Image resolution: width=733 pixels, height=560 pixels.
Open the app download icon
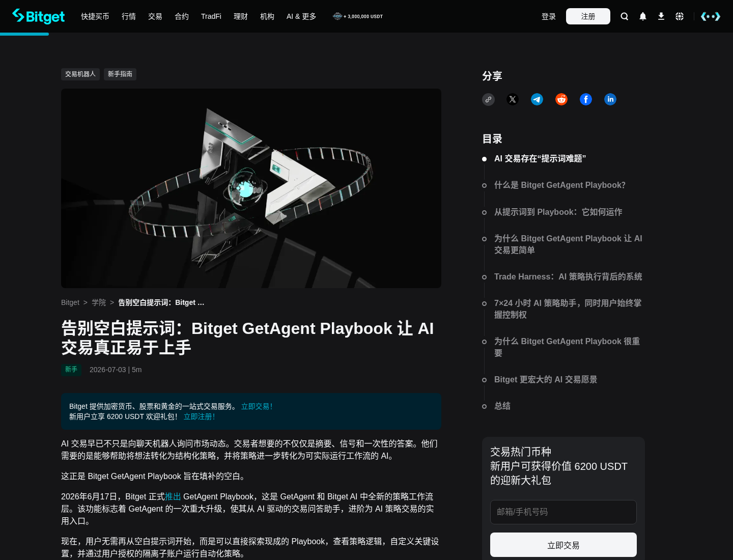(661, 16)
